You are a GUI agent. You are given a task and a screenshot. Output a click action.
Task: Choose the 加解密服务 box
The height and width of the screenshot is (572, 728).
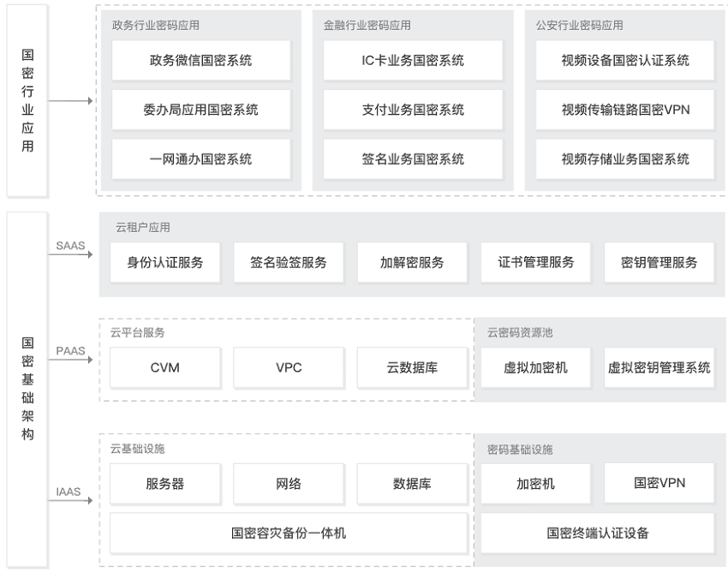(x=412, y=263)
